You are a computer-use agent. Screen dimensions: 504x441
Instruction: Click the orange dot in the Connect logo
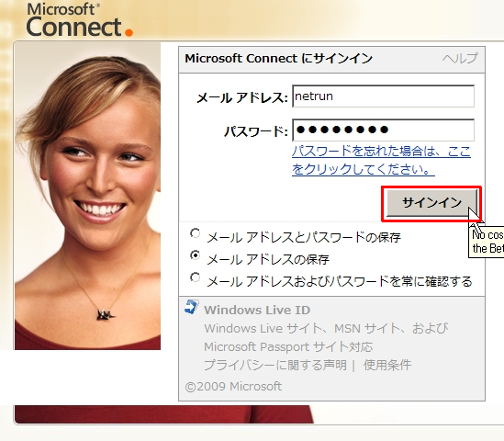click(129, 32)
